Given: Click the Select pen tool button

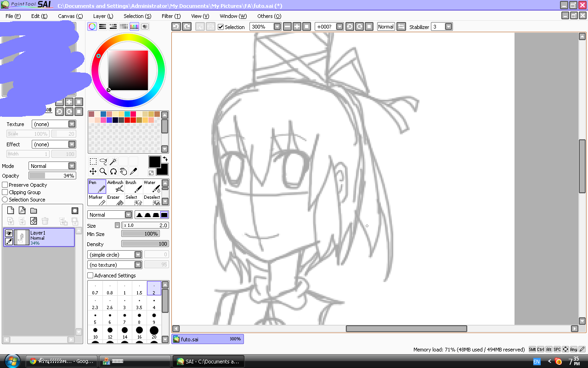Looking at the screenshot, I should click(x=134, y=200).
